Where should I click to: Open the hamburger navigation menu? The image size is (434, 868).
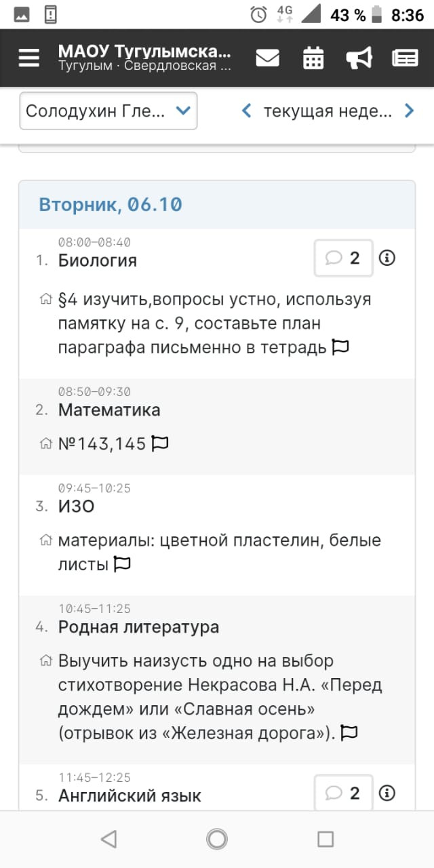click(29, 58)
